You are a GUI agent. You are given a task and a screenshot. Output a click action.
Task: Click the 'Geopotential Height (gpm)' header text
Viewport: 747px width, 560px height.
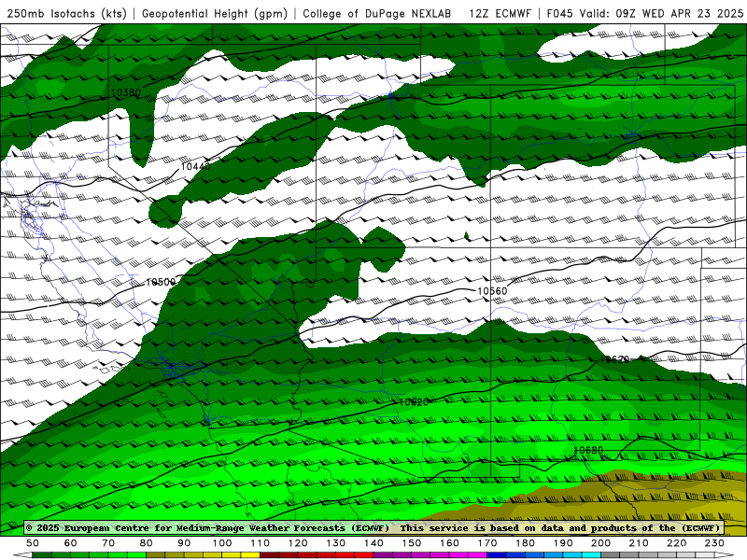215,13
